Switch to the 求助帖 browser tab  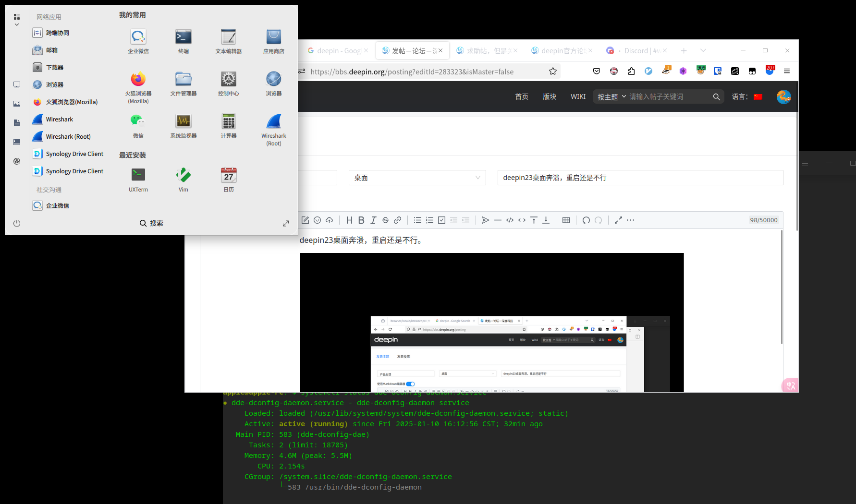(x=486, y=50)
